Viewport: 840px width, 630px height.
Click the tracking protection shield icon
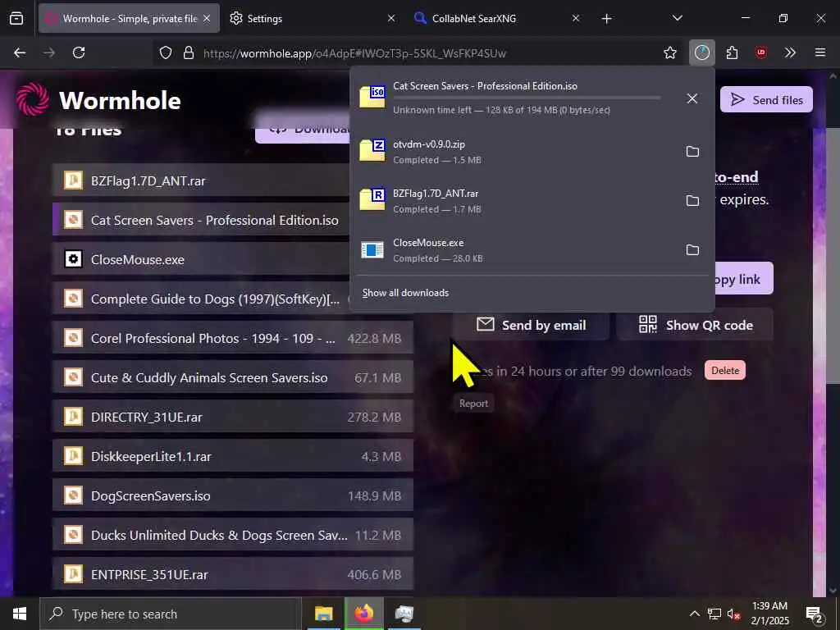coord(166,52)
